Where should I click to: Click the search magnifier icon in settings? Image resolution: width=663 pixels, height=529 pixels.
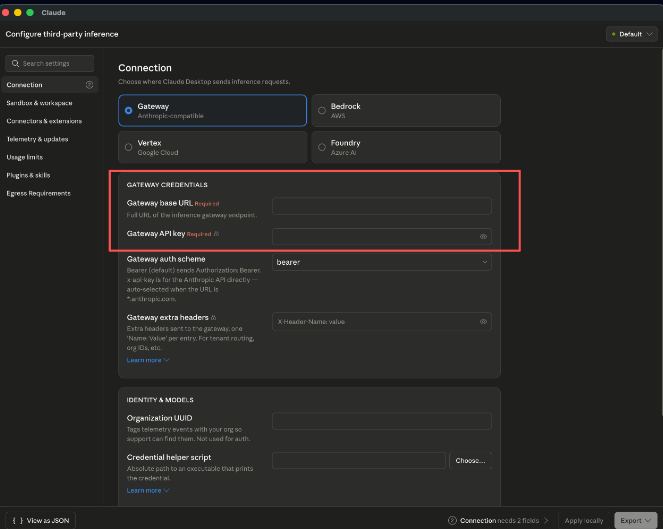(16, 63)
